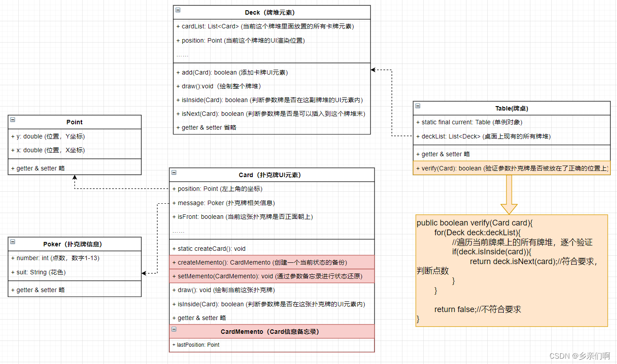Select Point's getter & setter 略 row
The width and height of the screenshot is (617, 364).
tap(75, 168)
